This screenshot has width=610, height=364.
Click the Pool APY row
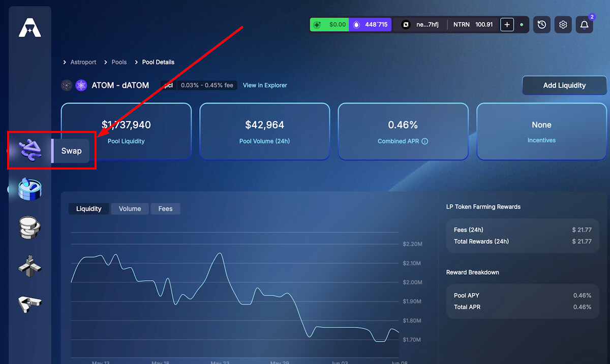click(x=523, y=295)
